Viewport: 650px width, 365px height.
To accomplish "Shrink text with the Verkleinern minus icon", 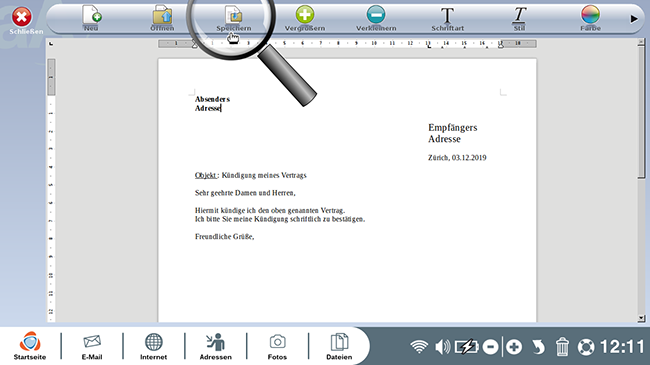I will (x=376, y=18).
